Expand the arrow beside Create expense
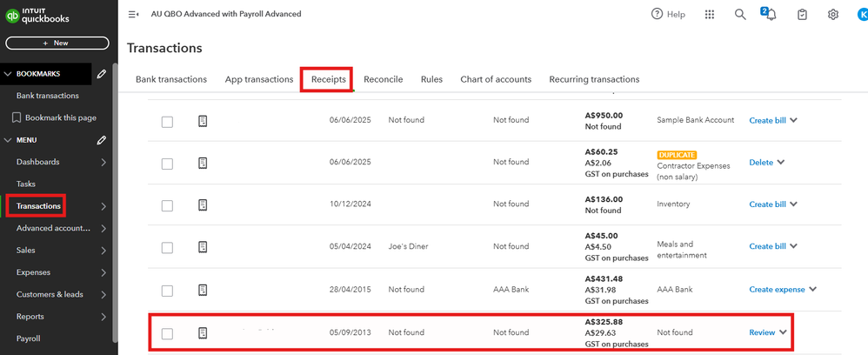 pyautogui.click(x=813, y=290)
